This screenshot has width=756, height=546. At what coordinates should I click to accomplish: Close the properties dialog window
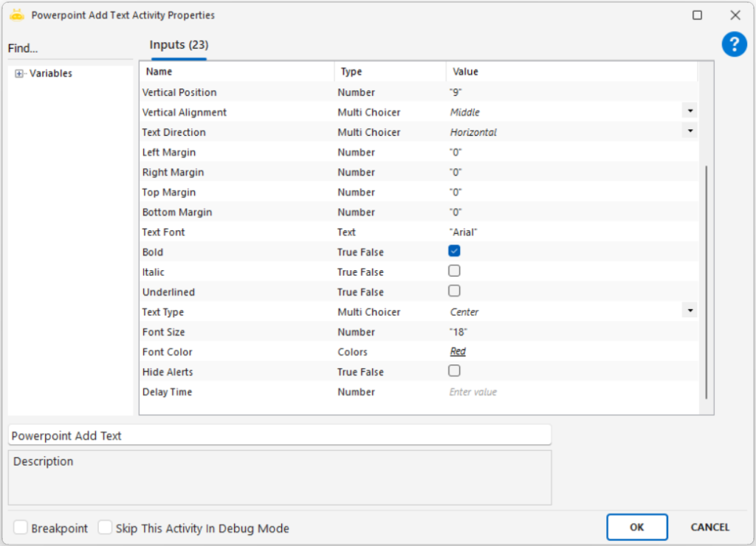(735, 15)
